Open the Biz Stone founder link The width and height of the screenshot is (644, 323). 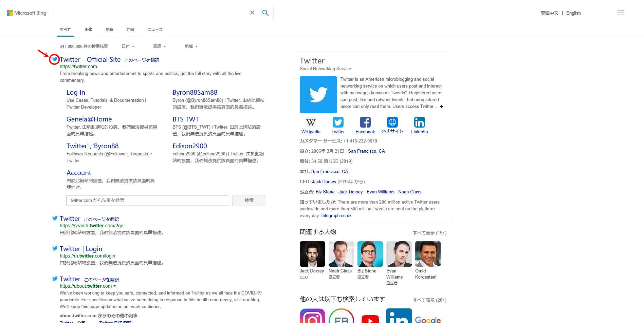(325, 192)
